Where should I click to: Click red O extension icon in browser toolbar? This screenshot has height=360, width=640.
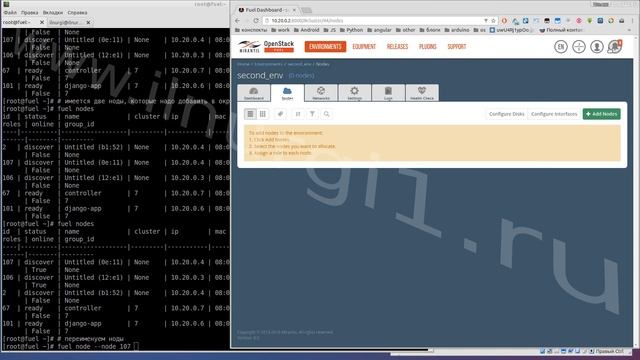(504, 20)
